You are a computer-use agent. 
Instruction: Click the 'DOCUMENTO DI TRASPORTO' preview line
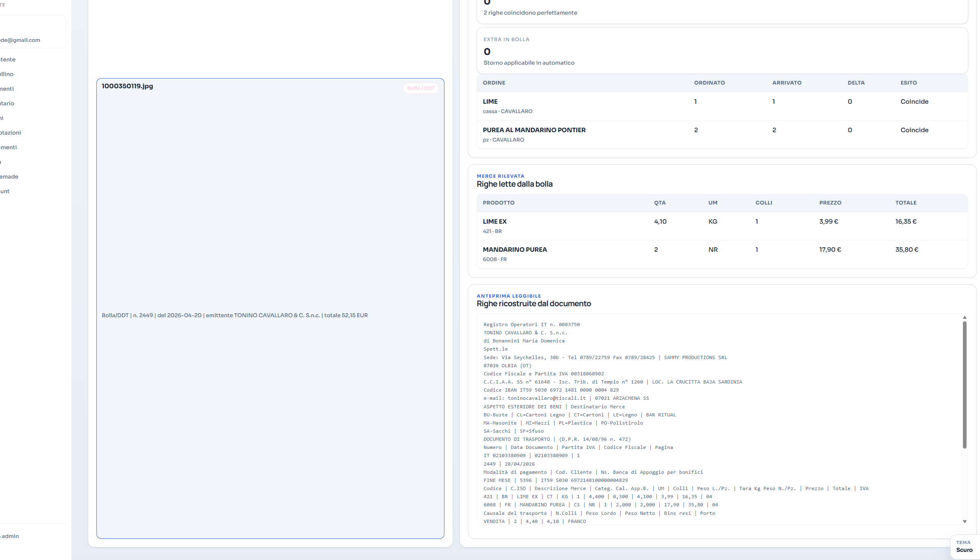pyautogui.click(x=557, y=439)
